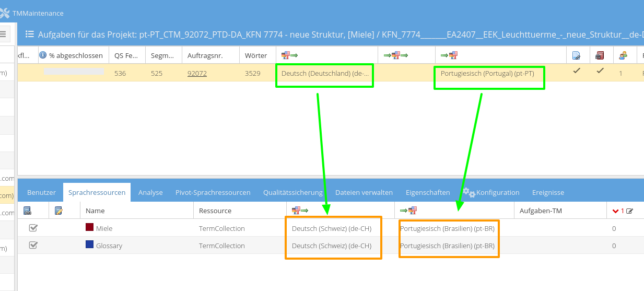This screenshot has width=644, height=291.
Task: Click the red calculator-like column header icon
Action: pyautogui.click(x=600, y=55)
